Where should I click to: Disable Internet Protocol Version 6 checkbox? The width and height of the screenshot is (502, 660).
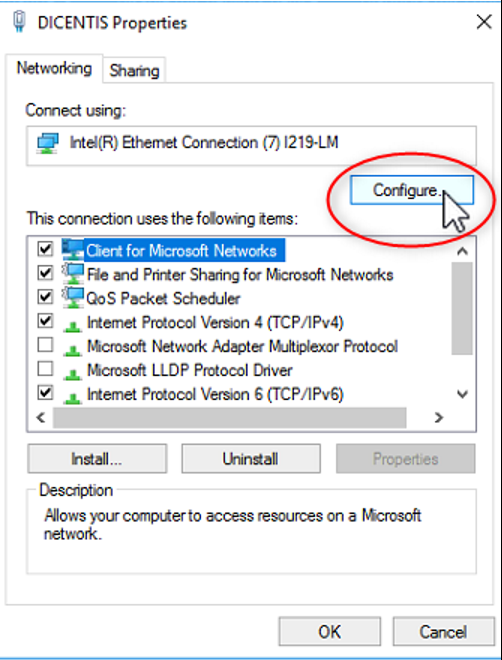coord(45,393)
